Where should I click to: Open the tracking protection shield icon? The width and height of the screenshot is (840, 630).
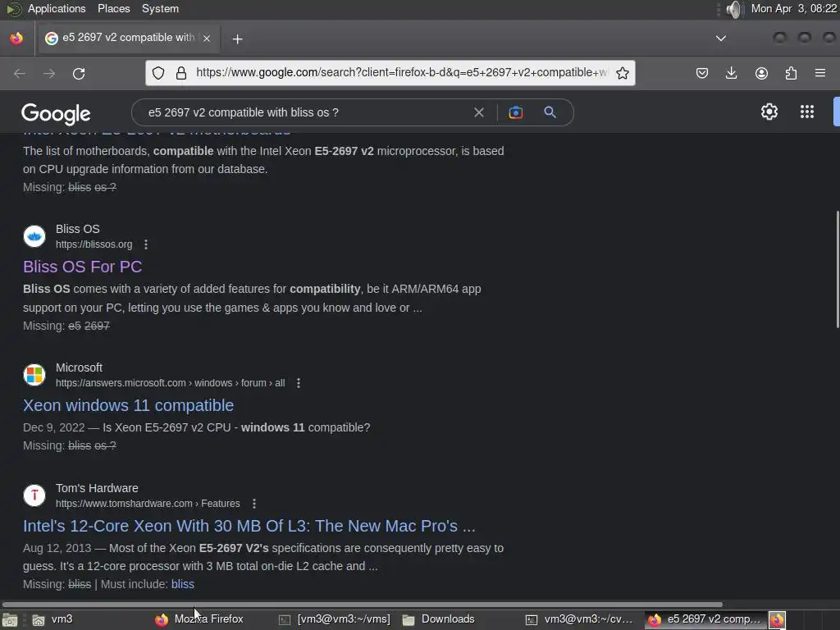pyautogui.click(x=158, y=73)
